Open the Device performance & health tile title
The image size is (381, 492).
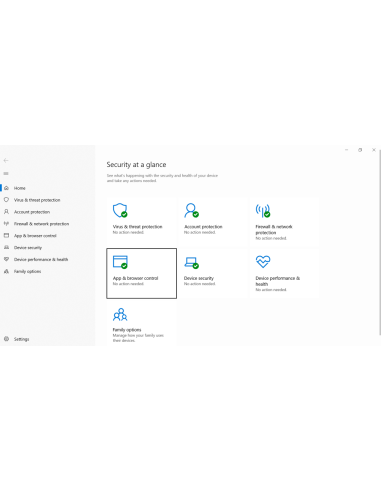(x=277, y=281)
